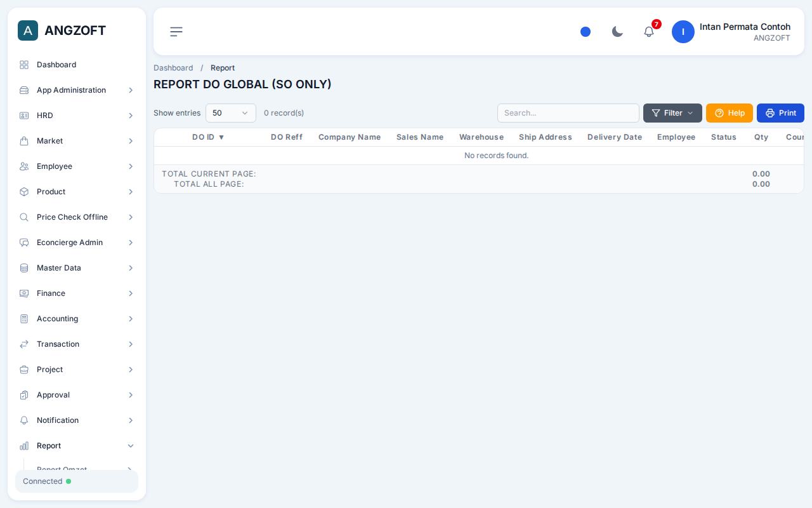Click the TOTAL ALL PAGE label
812x508 pixels.
coord(209,184)
